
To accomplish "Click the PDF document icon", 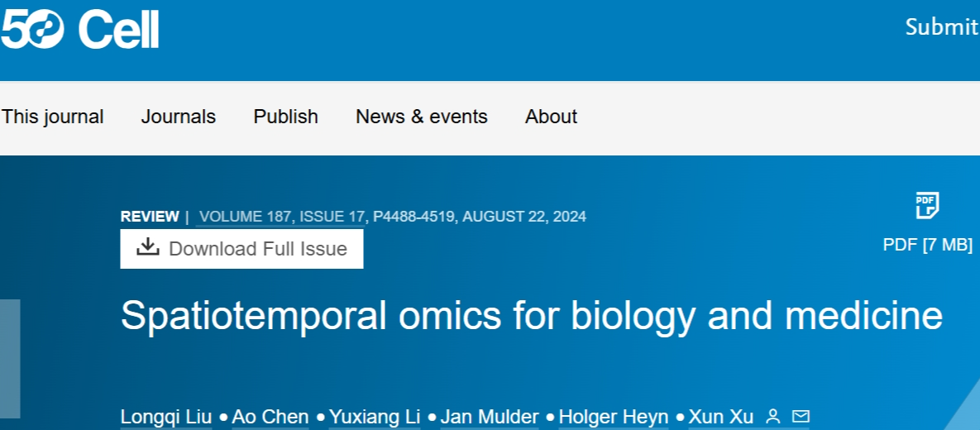I will tap(927, 206).
